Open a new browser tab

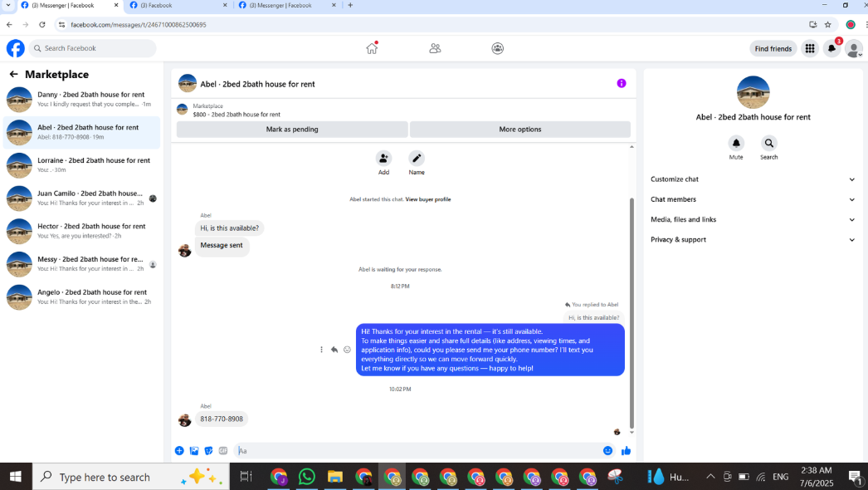coord(350,5)
